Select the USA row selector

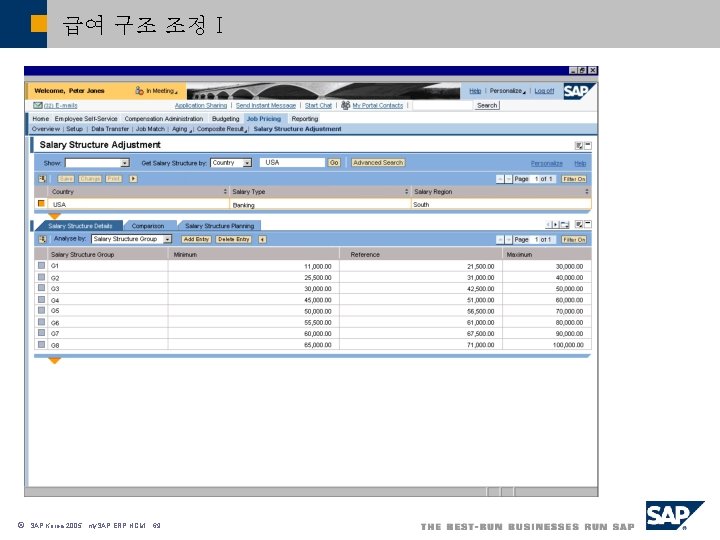[x=41, y=203]
